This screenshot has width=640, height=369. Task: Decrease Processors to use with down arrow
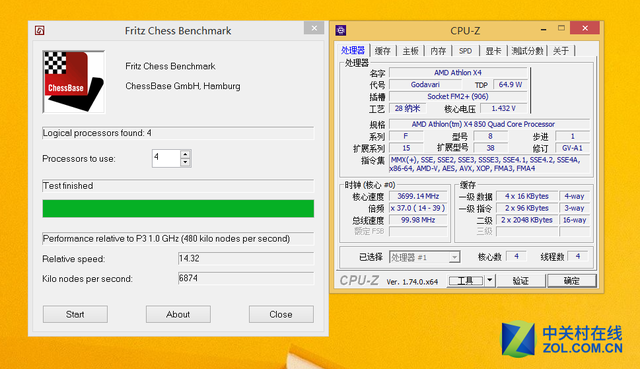click(x=185, y=162)
